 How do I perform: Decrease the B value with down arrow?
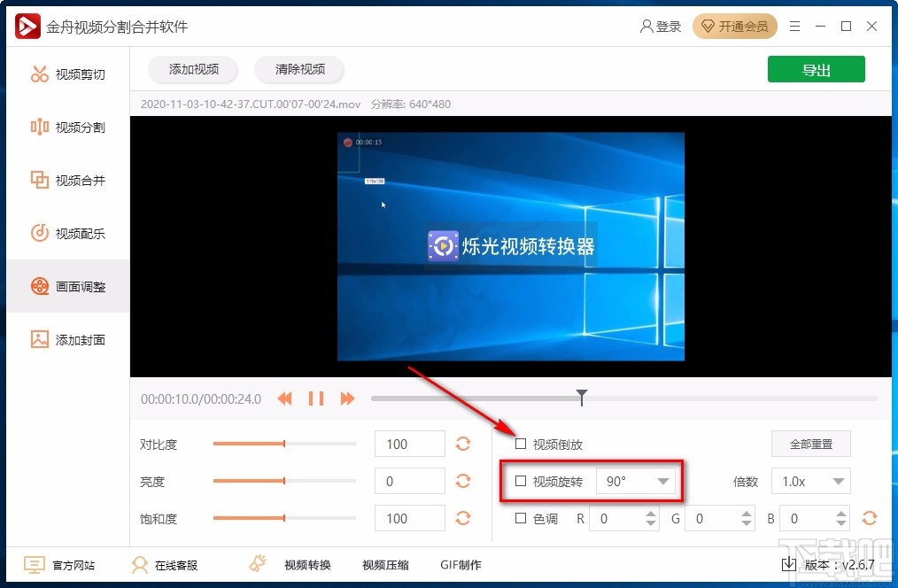[x=840, y=522]
